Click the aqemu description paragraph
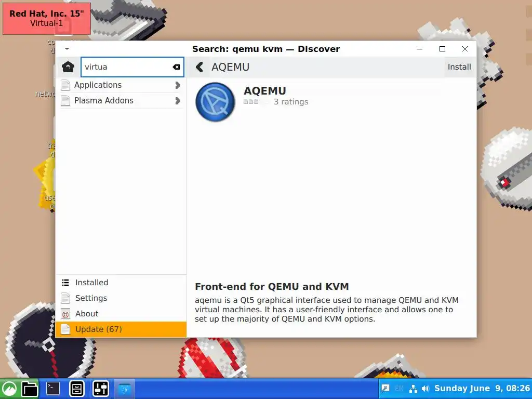Screen dimensions: 532x399 [327, 310]
